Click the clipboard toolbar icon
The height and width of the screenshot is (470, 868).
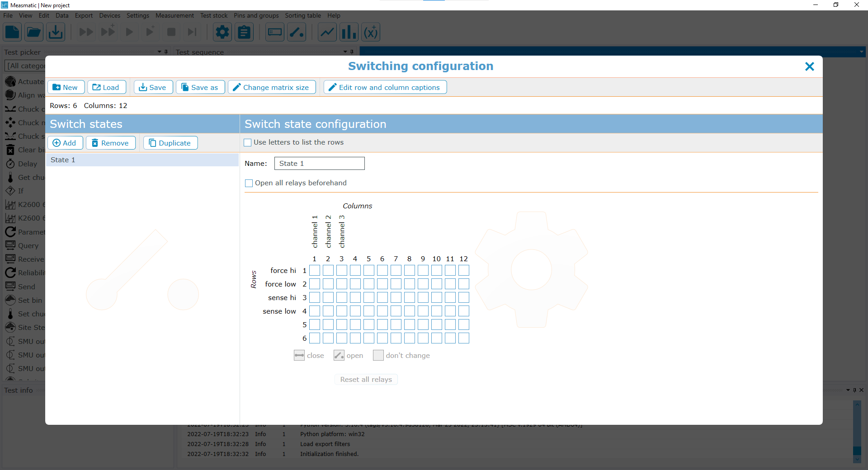click(x=244, y=32)
